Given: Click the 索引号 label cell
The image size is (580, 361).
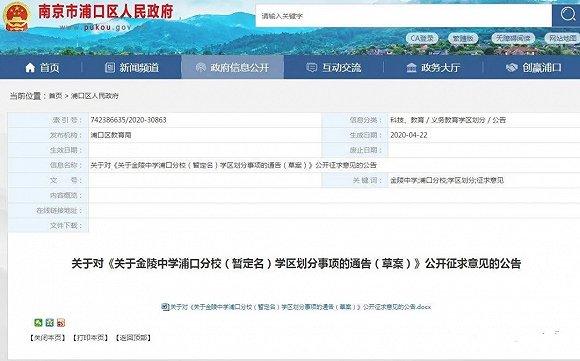Looking at the screenshot, I should (48, 120).
